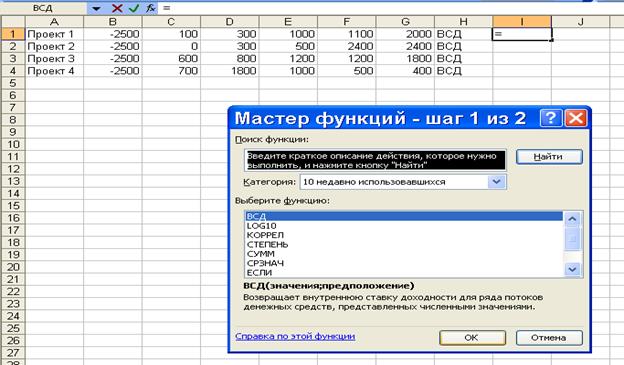Image resolution: width=624 pixels, height=365 pixels.
Task: Select column I header
Action: (x=522, y=22)
